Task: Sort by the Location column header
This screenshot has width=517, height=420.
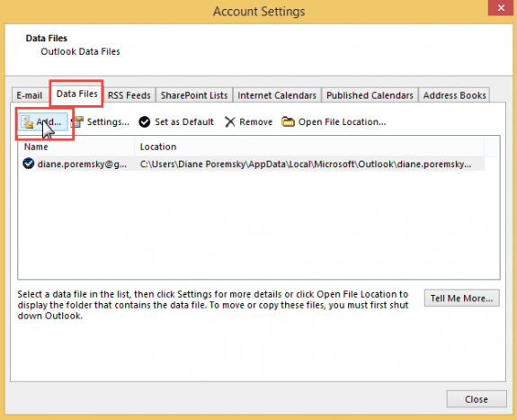Action: (309, 147)
